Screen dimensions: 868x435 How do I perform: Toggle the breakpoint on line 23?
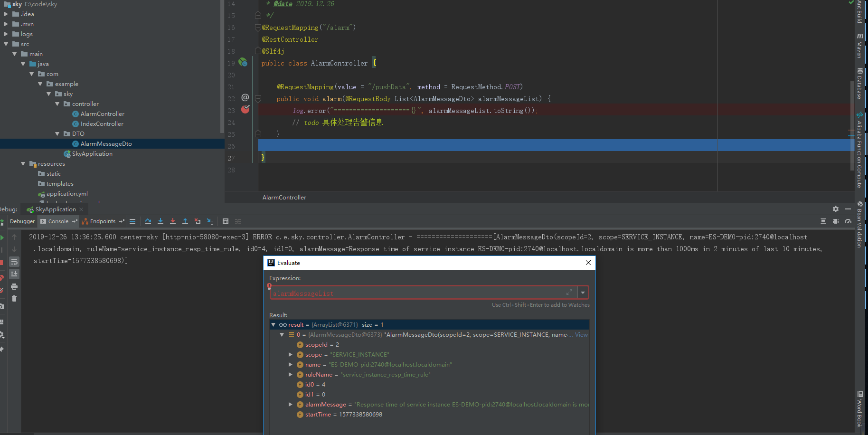tap(245, 110)
